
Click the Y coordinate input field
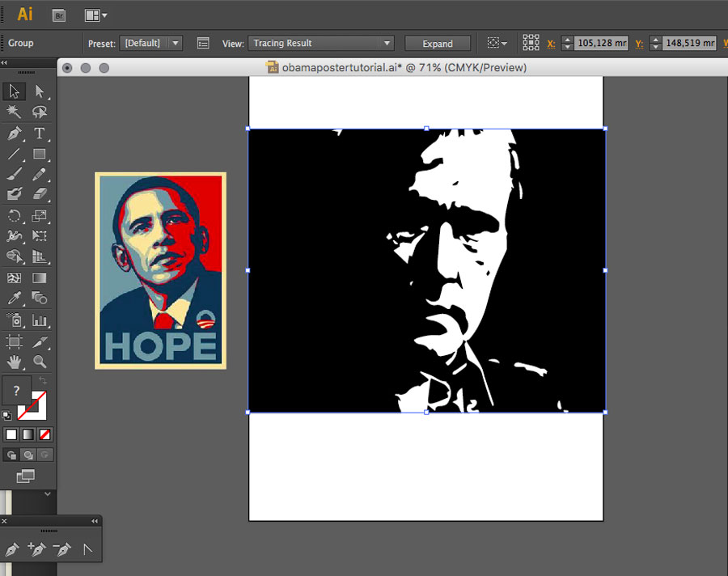(x=689, y=43)
